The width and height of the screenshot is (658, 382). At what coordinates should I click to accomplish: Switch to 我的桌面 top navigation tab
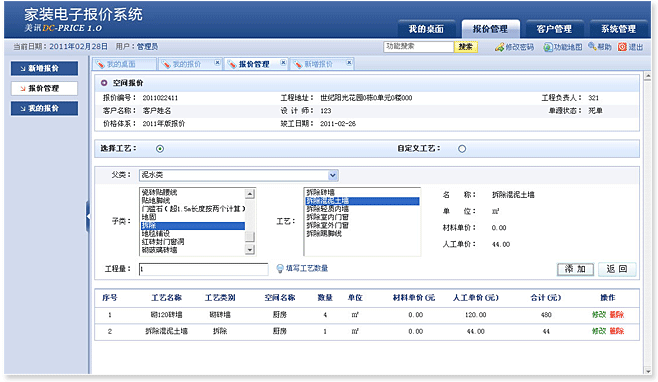point(426,29)
